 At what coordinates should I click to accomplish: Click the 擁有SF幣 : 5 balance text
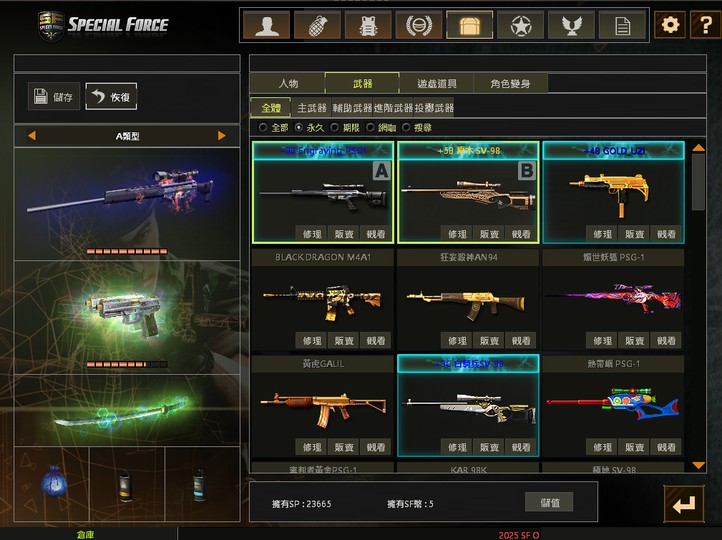pyautogui.click(x=410, y=504)
